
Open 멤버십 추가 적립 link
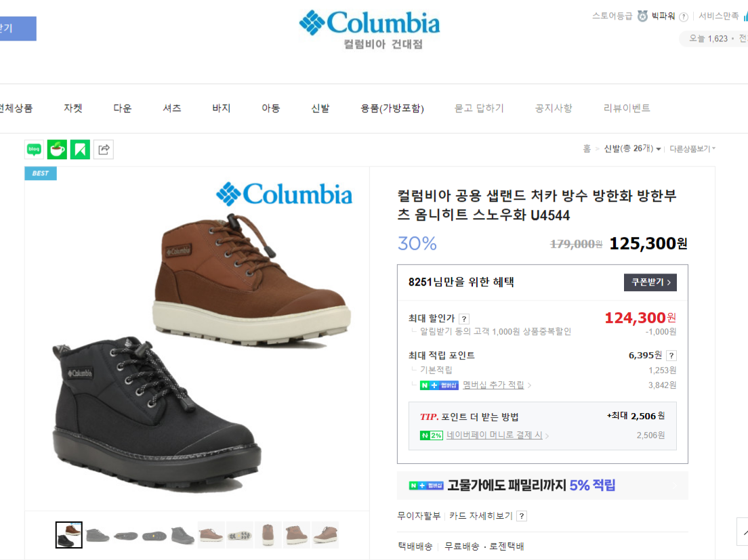493,385
